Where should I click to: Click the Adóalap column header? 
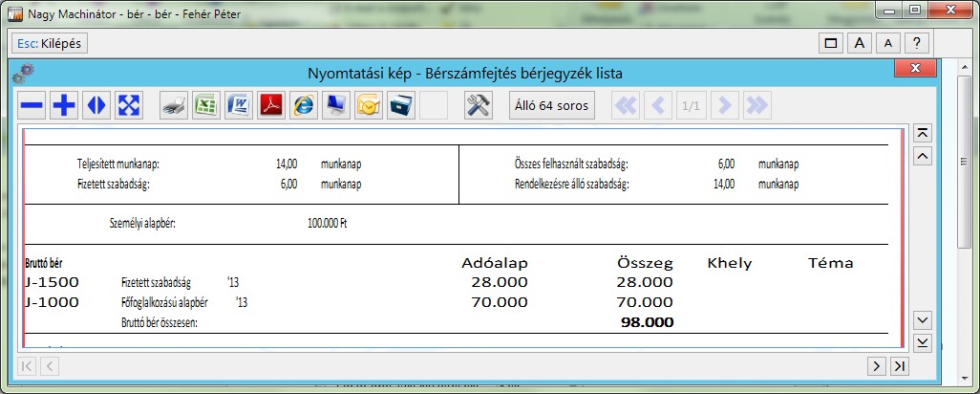495,263
